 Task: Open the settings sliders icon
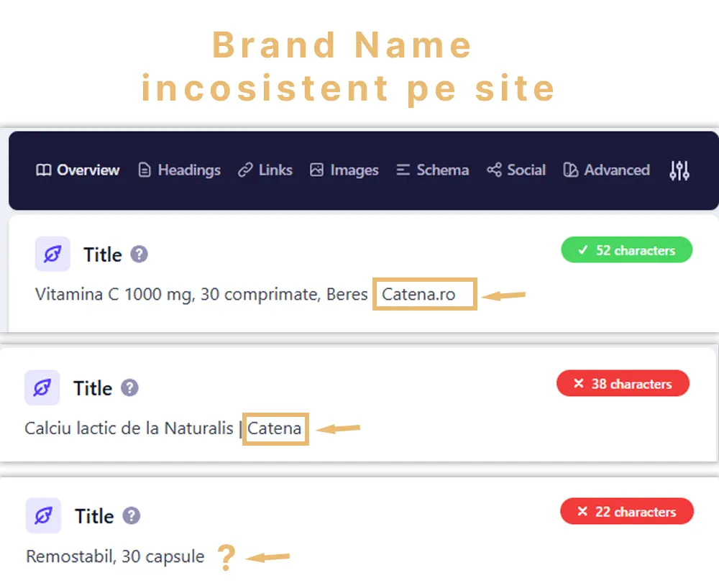click(x=679, y=170)
